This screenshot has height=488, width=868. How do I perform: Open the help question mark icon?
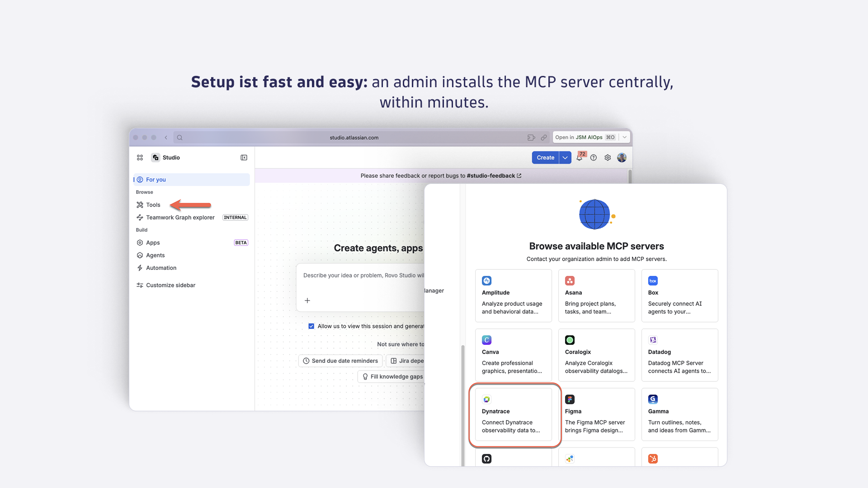[x=594, y=158]
